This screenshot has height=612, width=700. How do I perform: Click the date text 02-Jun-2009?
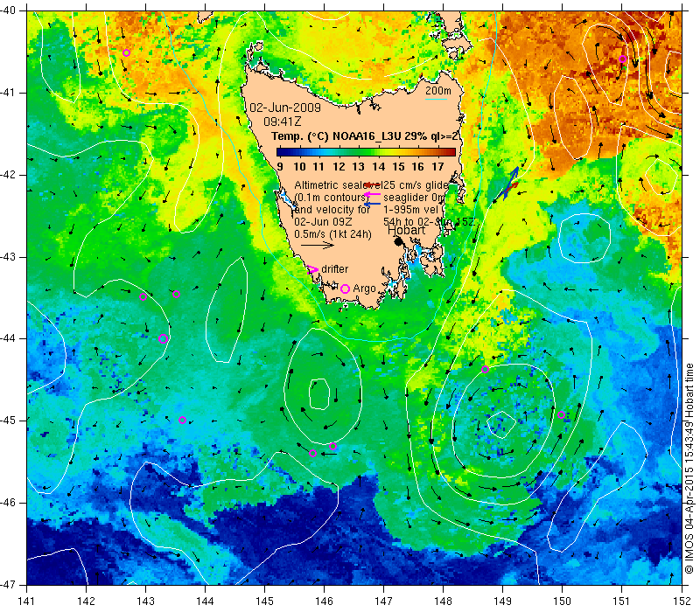285,108
